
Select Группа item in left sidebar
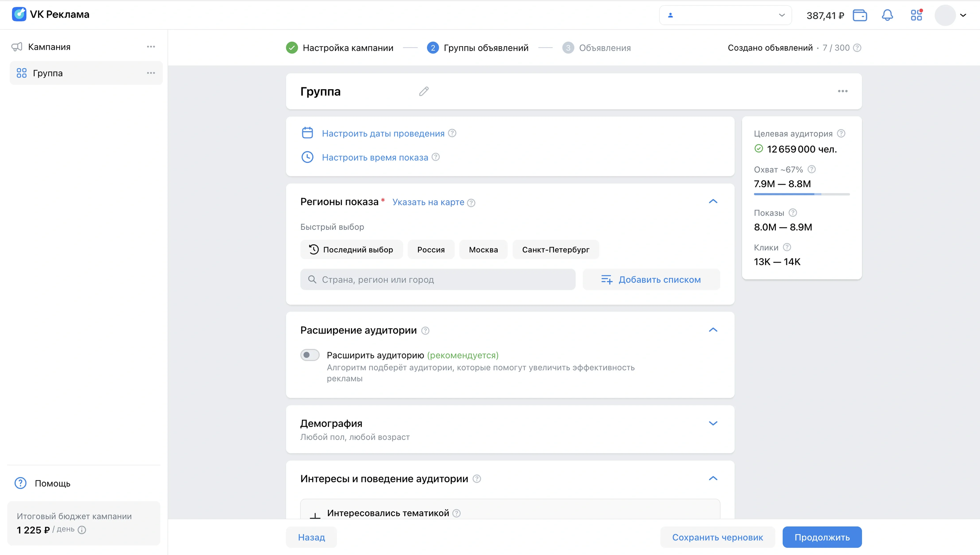click(x=48, y=73)
